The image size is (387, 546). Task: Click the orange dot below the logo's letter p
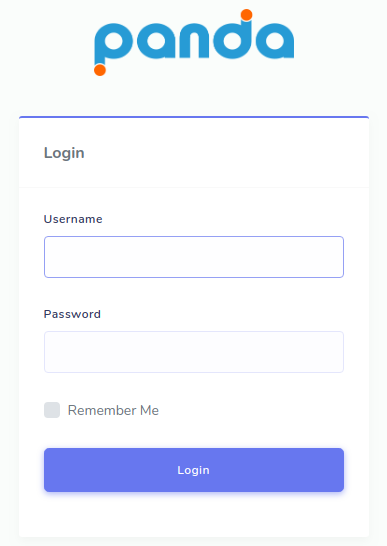pos(100,70)
